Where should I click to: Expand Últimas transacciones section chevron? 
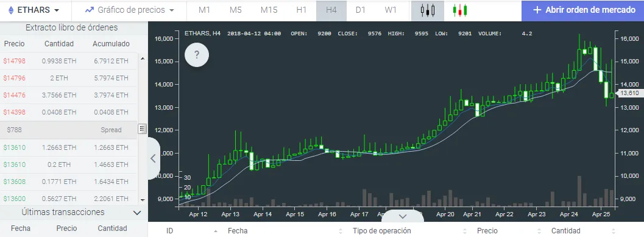click(x=137, y=213)
